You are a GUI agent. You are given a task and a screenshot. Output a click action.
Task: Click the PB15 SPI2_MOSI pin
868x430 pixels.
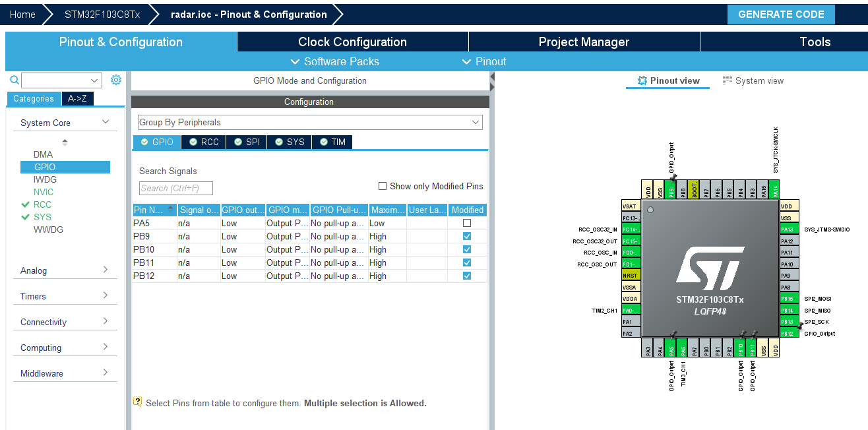point(790,299)
